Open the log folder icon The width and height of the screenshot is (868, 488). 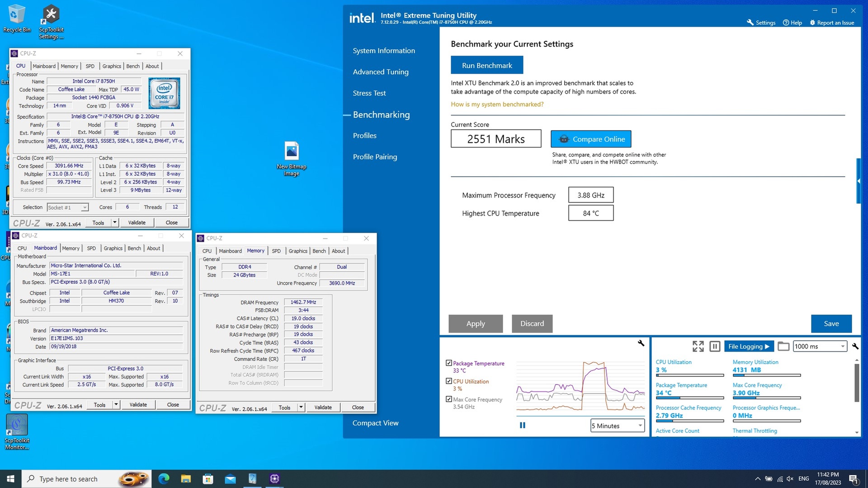click(783, 346)
